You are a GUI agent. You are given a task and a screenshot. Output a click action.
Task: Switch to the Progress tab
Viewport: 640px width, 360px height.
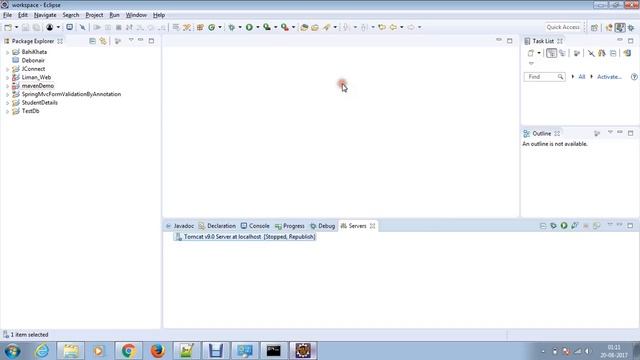(290, 226)
